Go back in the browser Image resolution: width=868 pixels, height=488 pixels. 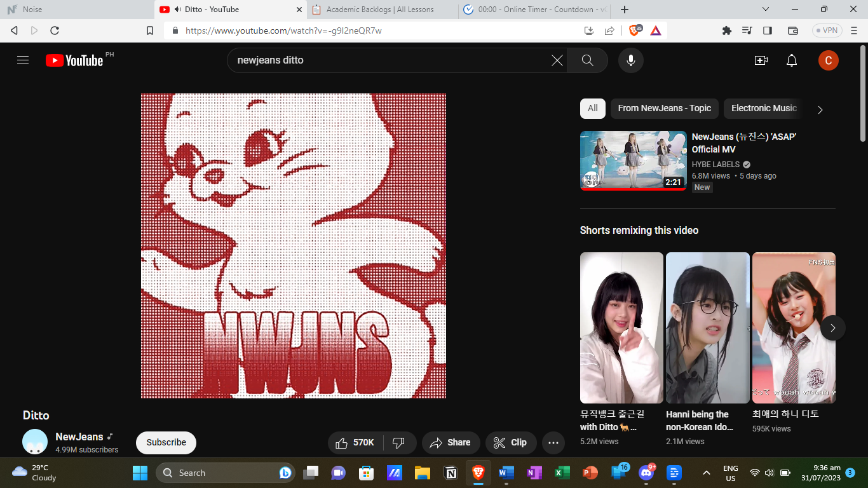coord(15,30)
